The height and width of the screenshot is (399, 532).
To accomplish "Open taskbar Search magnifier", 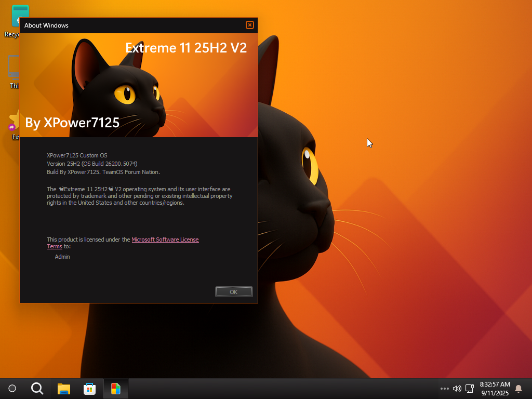I will point(37,389).
